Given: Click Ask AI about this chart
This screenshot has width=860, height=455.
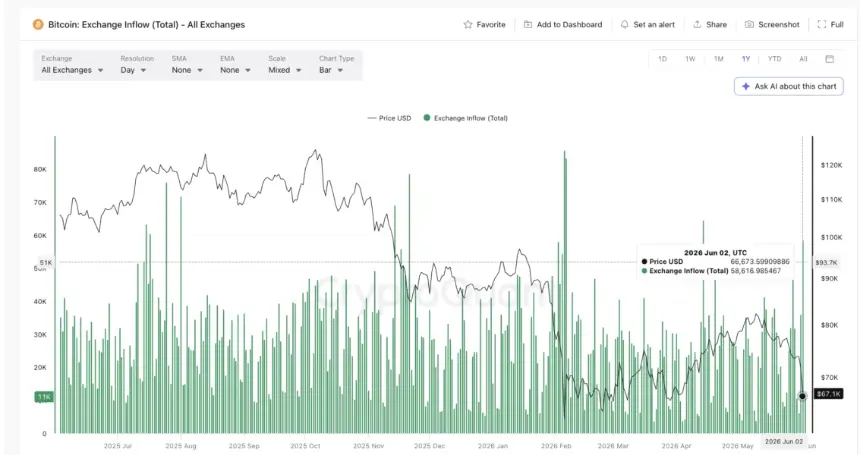Looking at the screenshot, I should [789, 86].
